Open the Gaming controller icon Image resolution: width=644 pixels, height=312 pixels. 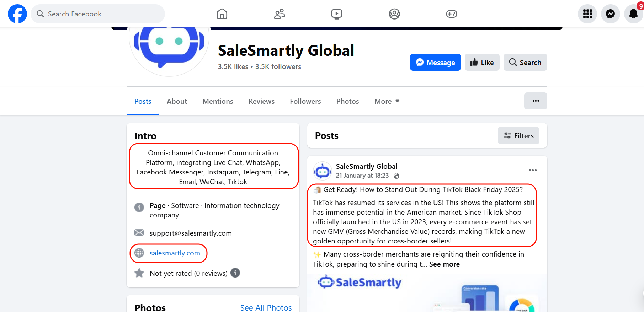[x=452, y=14]
